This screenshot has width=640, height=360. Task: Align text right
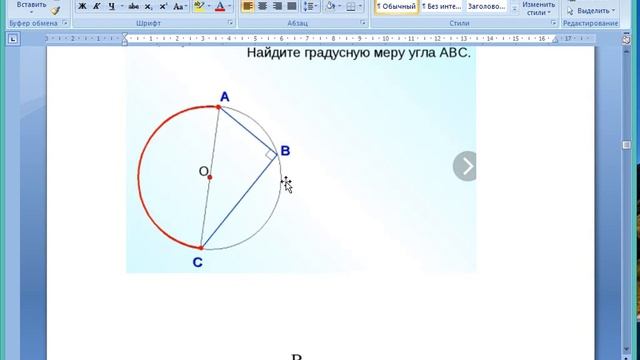(277, 6)
